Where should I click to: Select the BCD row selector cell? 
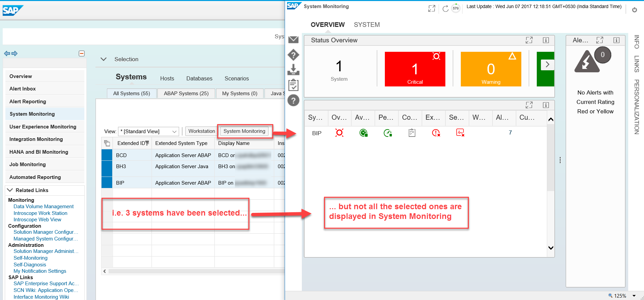click(107, 155)
